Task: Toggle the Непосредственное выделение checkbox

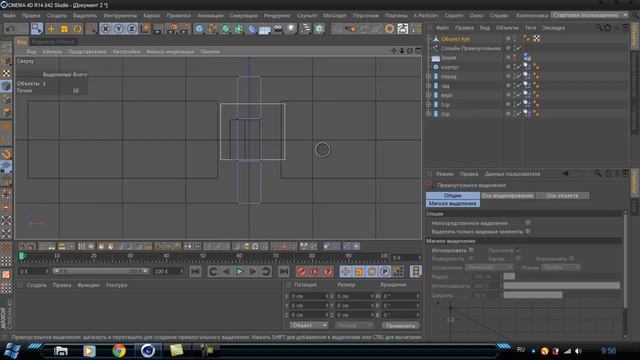Action: click(528, 223)
